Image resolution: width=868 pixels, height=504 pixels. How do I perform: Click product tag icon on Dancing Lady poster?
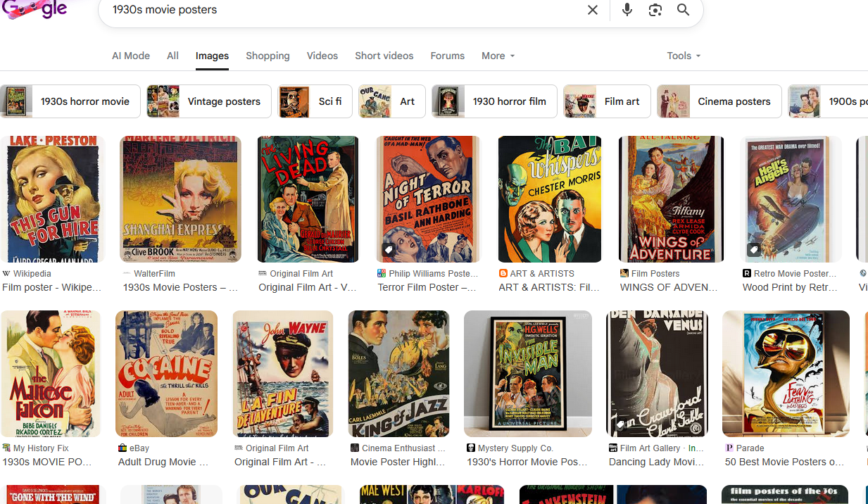(619, 424)
